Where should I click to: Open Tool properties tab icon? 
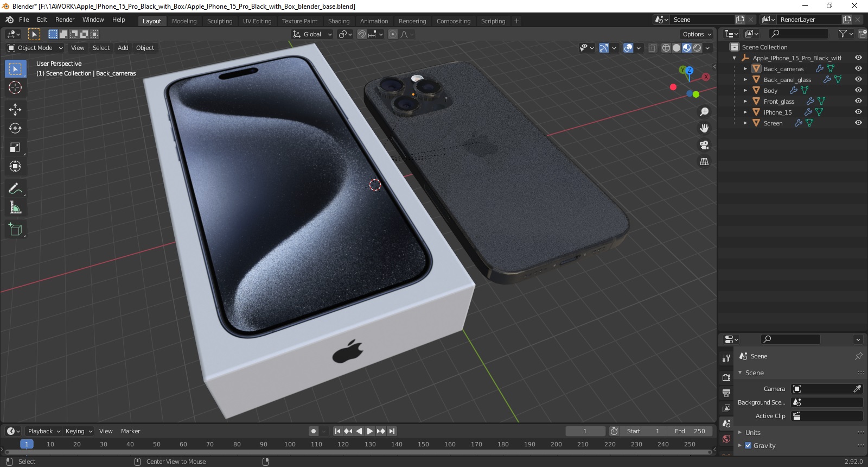[726, 358]
